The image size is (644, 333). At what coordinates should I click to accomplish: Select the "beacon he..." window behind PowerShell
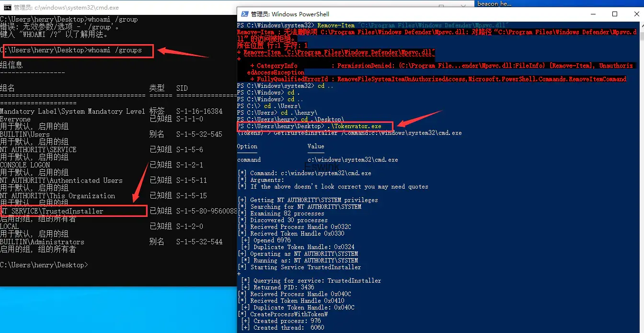494,3
